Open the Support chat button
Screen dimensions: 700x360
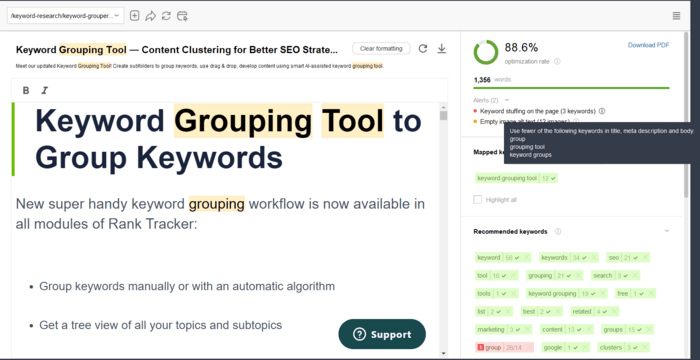[382, 334]
